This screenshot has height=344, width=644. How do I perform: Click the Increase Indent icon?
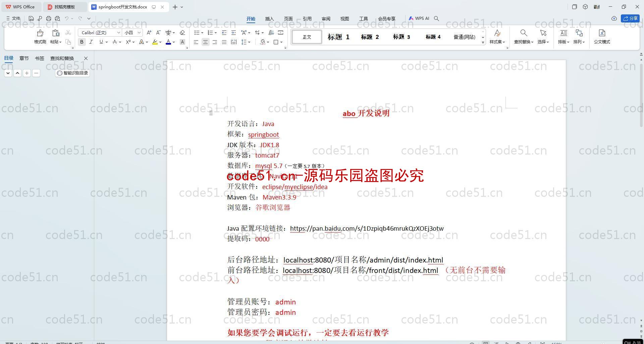pyautogui.click(x=233, y=33)
